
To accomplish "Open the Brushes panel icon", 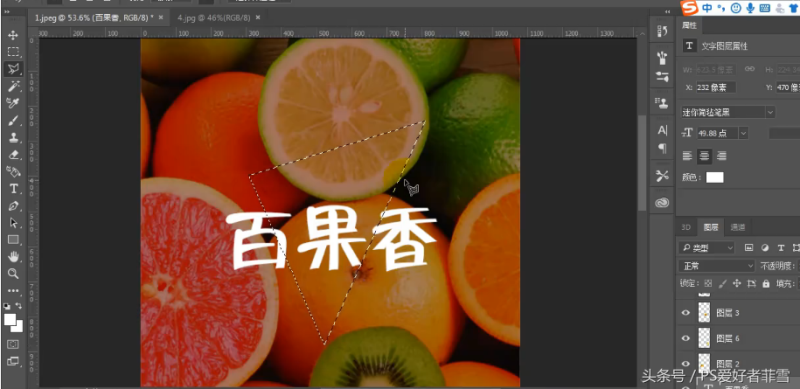I will point(662,57).
